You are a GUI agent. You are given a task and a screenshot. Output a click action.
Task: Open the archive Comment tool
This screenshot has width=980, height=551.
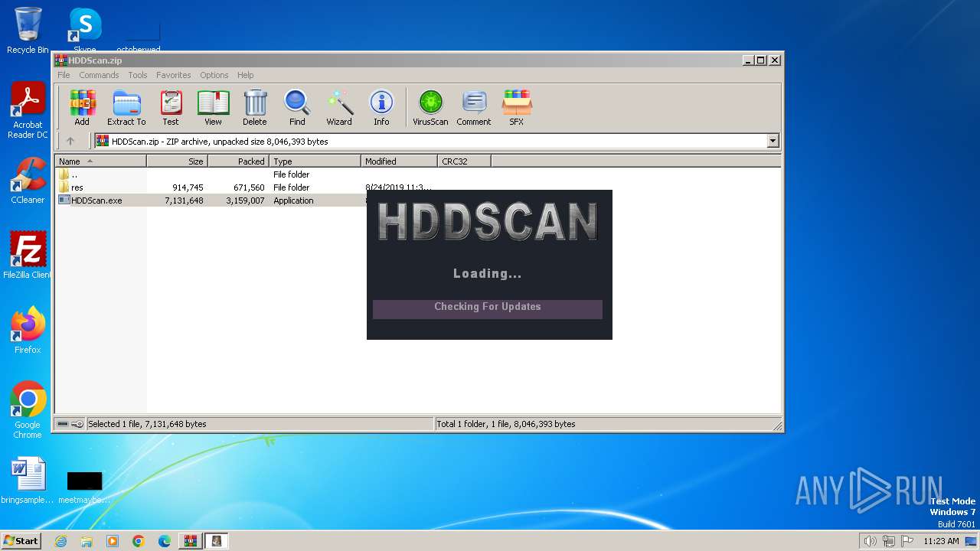tap(474, 107)
